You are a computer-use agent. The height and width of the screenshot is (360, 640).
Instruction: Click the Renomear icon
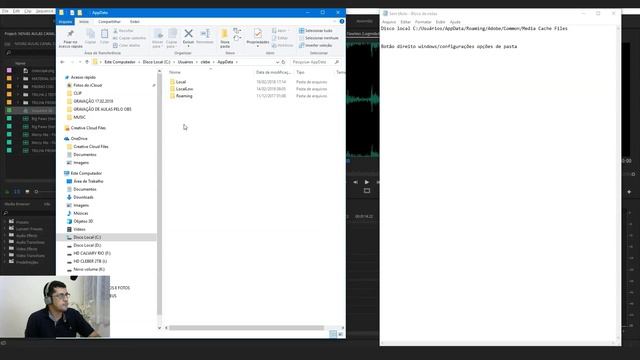tap(205, 36)
